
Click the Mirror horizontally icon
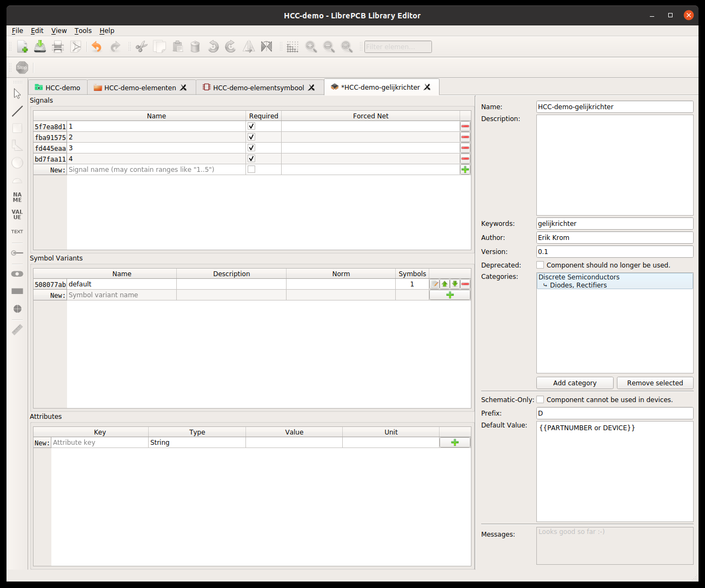(x=249, y=47)
